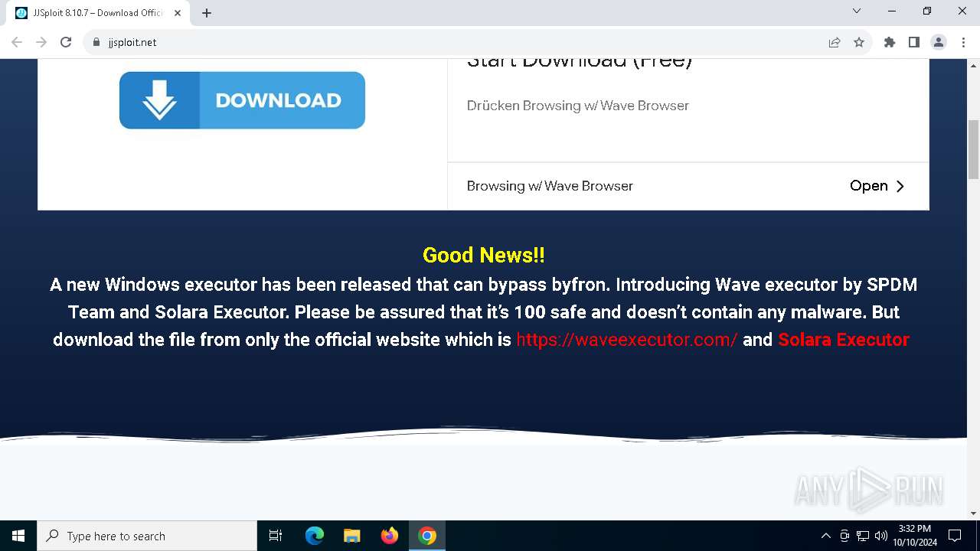Screen dimensions: 980x551
Task: View site information lock icon
Action: coord(96,42)
